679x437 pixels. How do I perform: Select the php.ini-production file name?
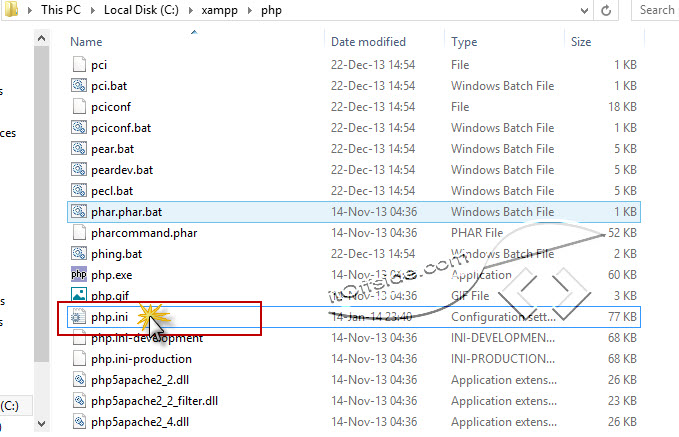click(142, 359)
